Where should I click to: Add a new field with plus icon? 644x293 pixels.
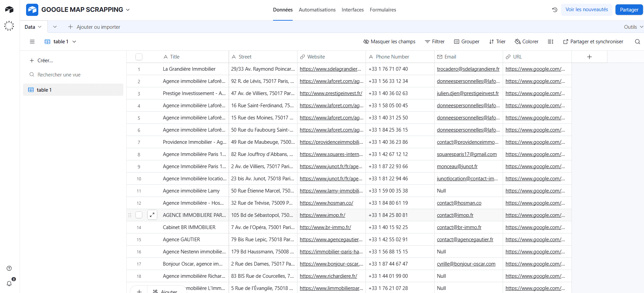[589, 57]
